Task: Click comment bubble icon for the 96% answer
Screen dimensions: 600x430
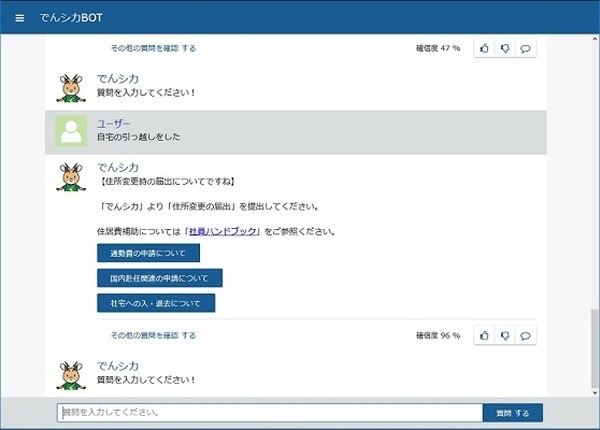Action: pyautogui.click(x=525, y=335)
